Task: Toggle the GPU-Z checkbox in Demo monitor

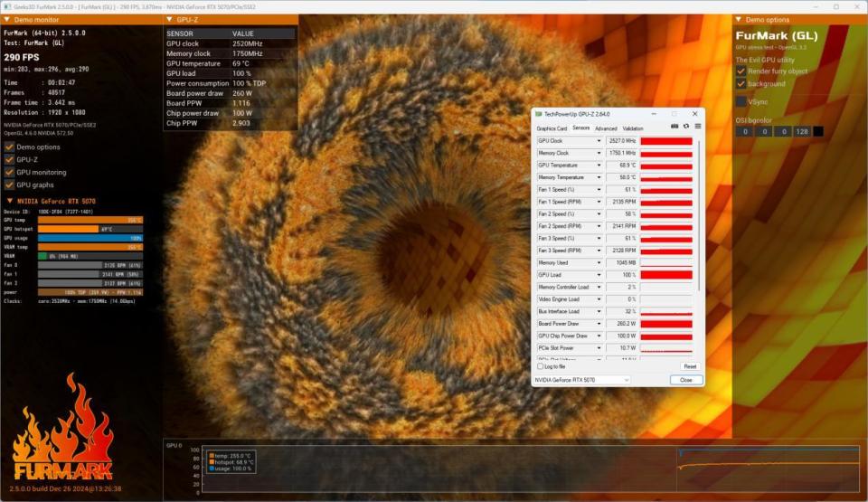Action: pos(9,159)
